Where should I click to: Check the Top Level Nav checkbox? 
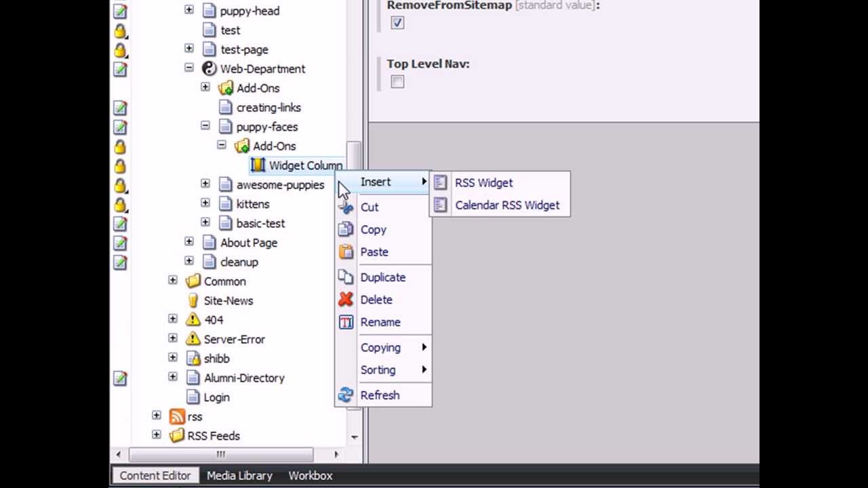397,82
